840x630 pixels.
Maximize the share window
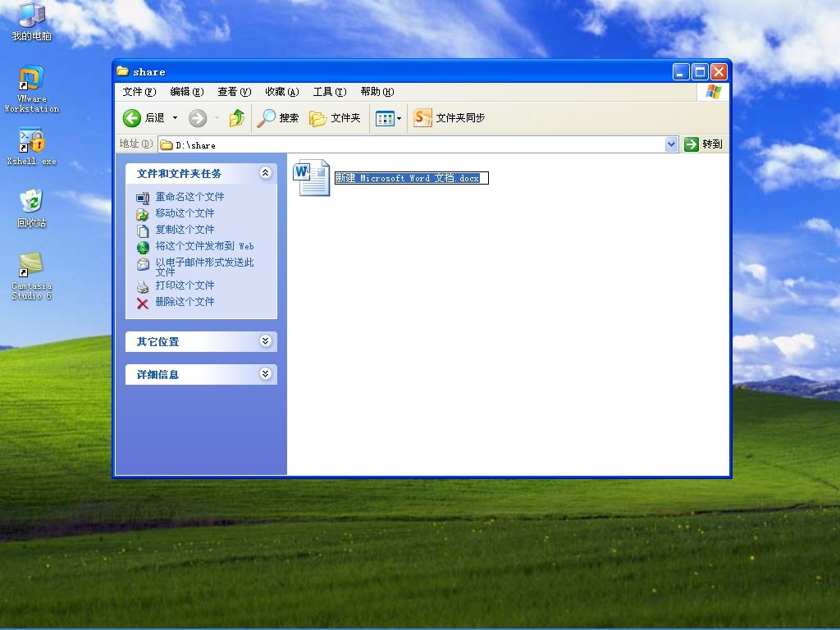[700, 72]
